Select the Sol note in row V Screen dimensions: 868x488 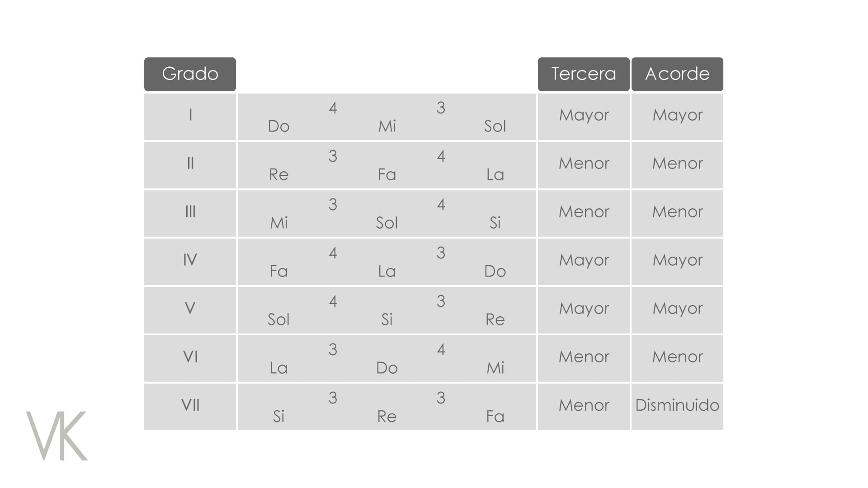tap(278, 320)
